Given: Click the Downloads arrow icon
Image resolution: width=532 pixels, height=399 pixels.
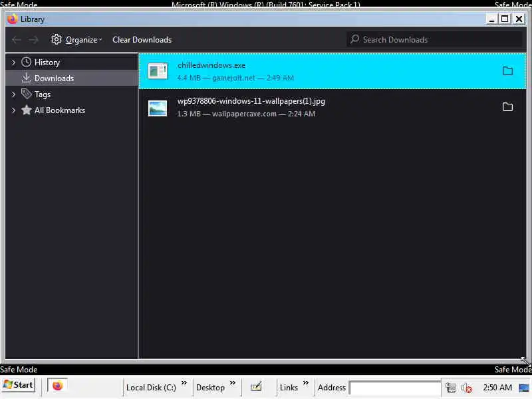Looking at the screenshot, I should tap(26, 78).
